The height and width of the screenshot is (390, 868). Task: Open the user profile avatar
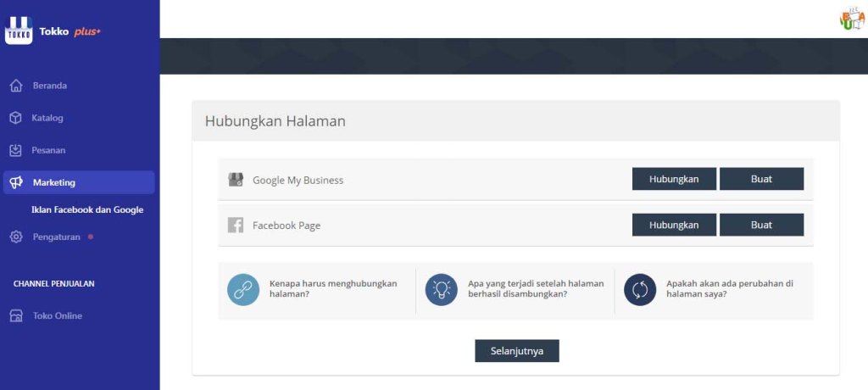coord(852,18)
